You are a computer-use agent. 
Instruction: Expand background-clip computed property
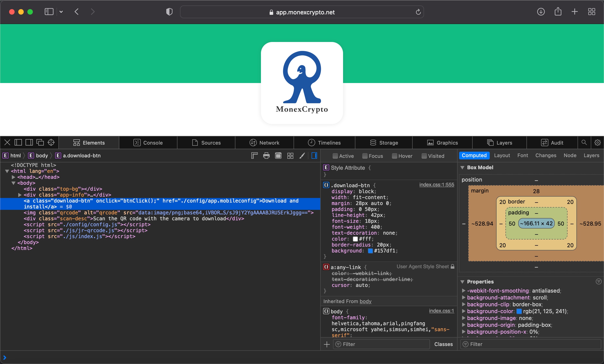(463, 304)
